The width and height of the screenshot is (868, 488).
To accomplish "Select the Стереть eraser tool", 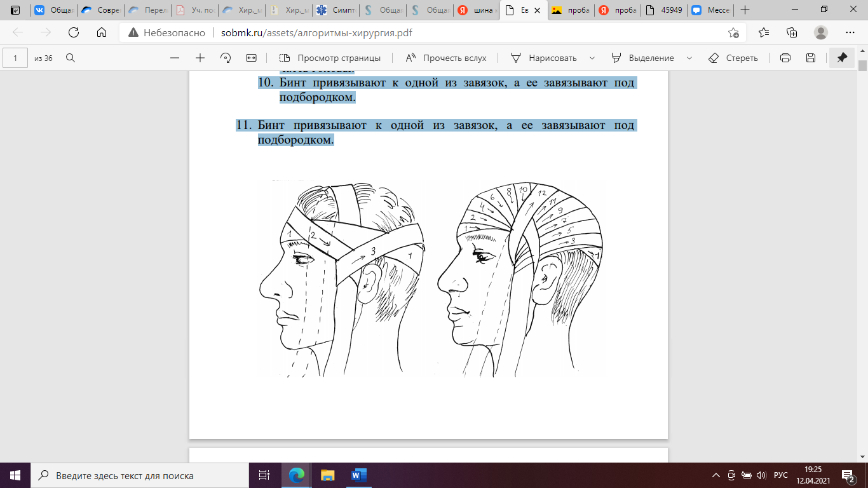I will [x=733, y=58].
